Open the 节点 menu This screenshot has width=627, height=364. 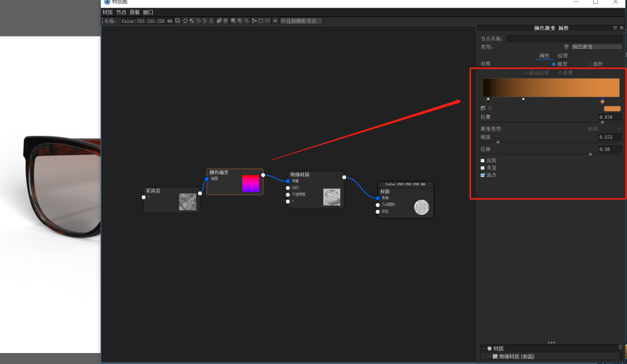(121, 12)
